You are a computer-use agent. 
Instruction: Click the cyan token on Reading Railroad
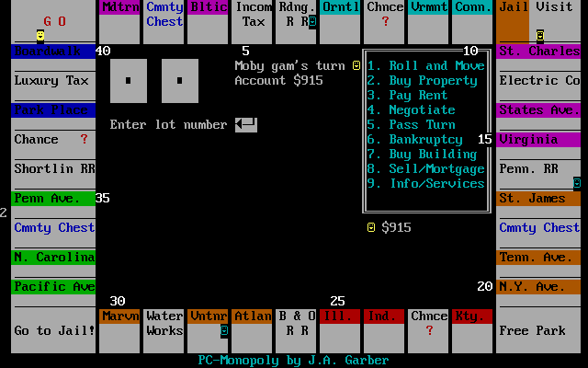(312, 22)
